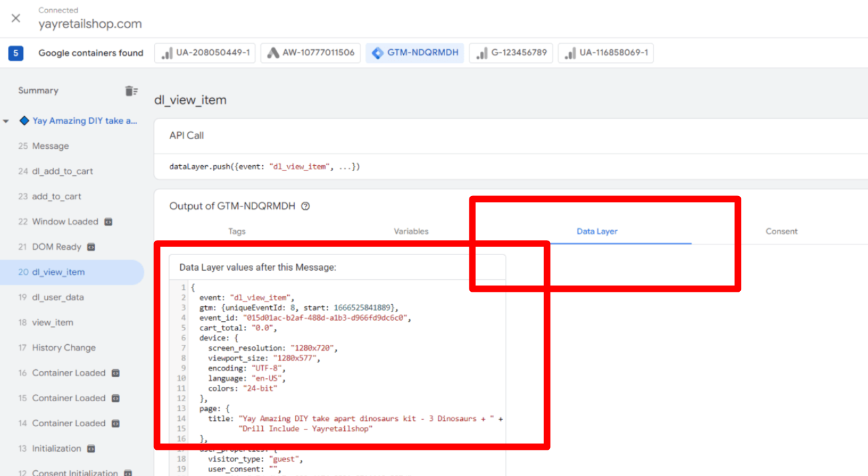Select the AW-10777011506 Google Ads container
Viewport: 868px width, 476px height.
click(310, 53)
